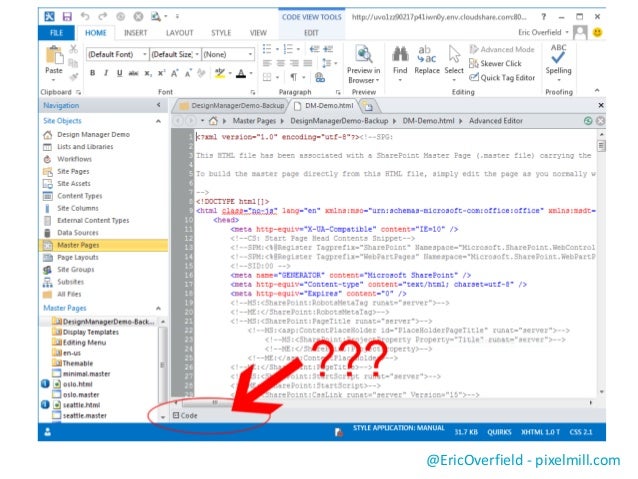Click Skewer Click tool
This screenshot has width=638, height=479.
(x=495, y=63)
